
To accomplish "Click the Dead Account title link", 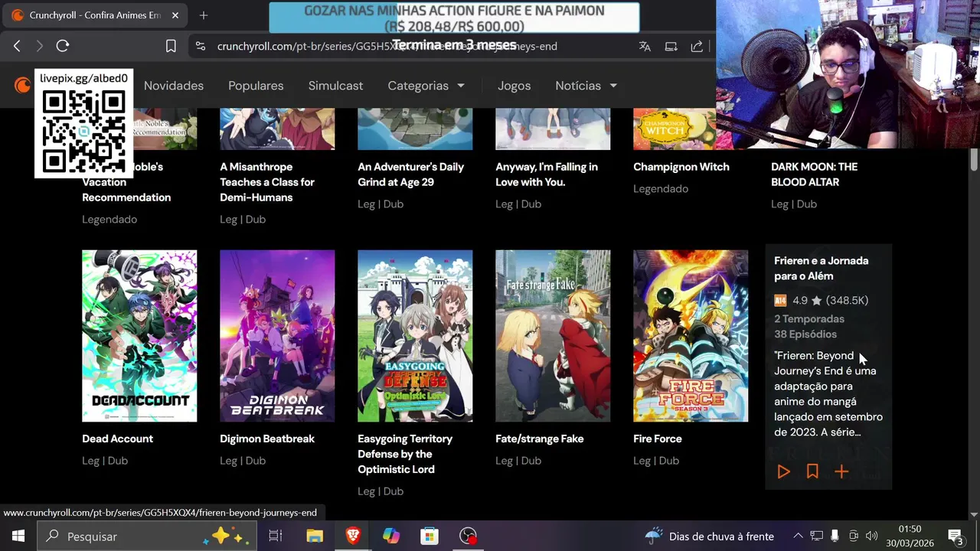I will [117, 439].
